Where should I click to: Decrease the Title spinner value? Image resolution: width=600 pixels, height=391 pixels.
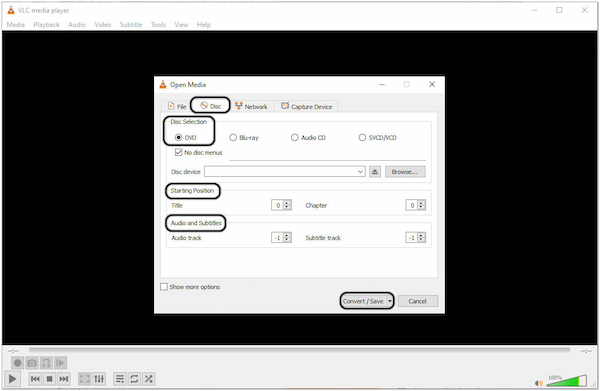pos(287,208)
